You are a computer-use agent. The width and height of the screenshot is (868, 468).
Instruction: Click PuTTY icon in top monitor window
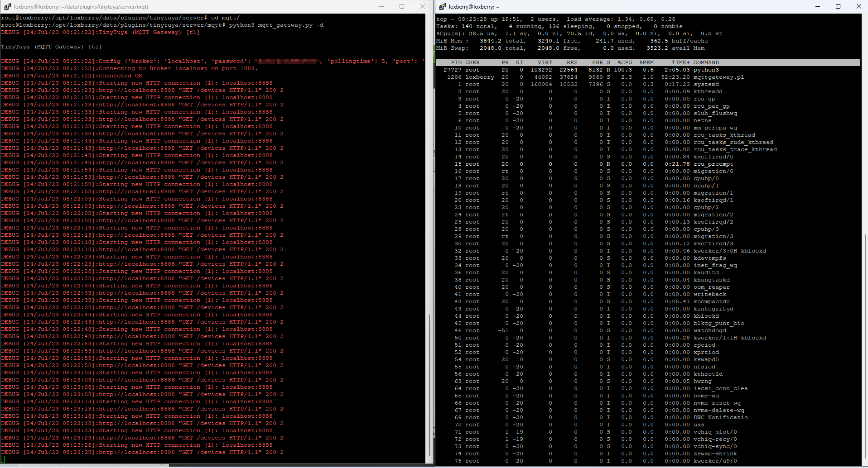tap(442, 7)
